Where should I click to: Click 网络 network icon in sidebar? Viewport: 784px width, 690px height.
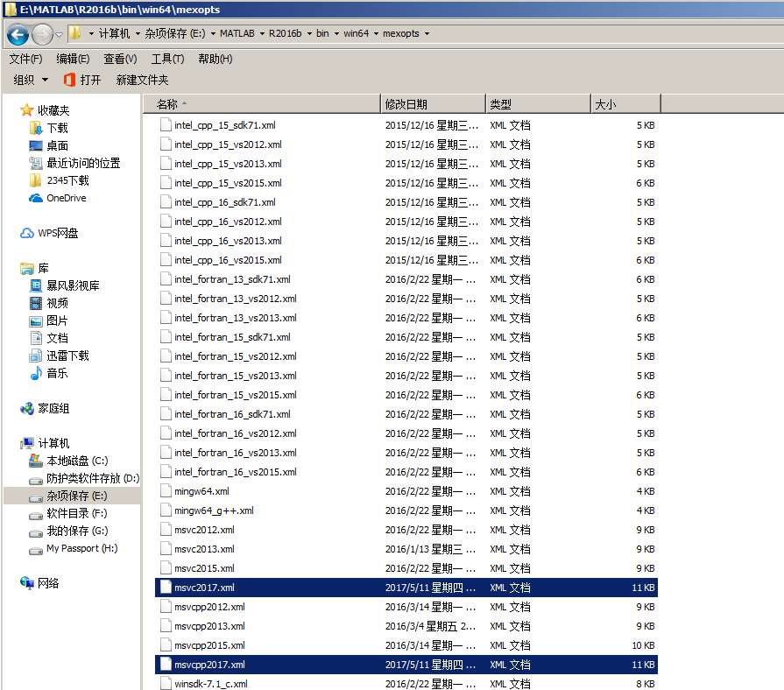tap(27, 583)
